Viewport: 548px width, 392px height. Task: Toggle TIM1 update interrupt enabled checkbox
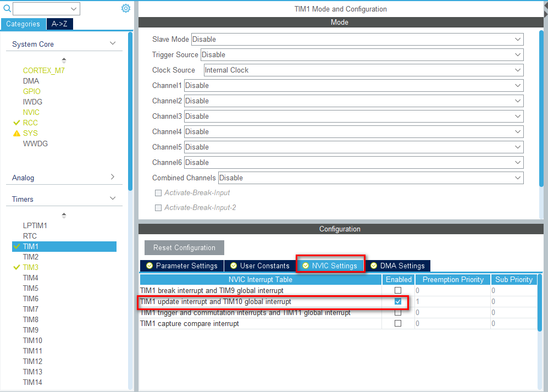click(x=398, y=301)
